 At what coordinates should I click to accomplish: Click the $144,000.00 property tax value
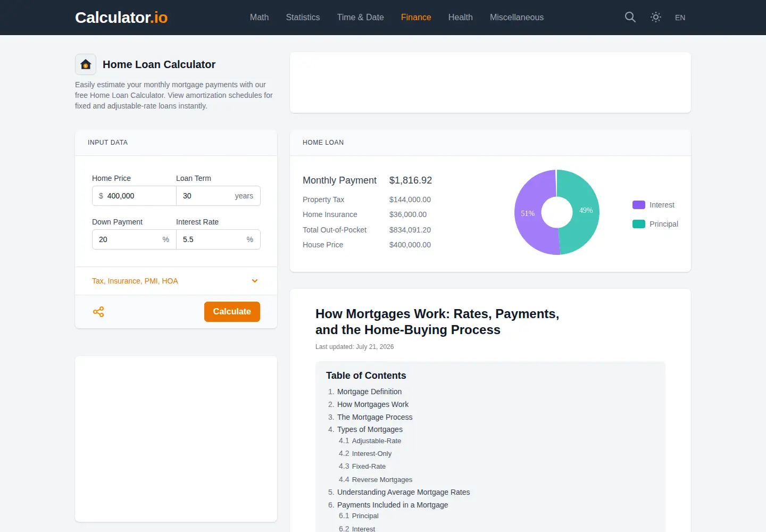click(410, 199)
